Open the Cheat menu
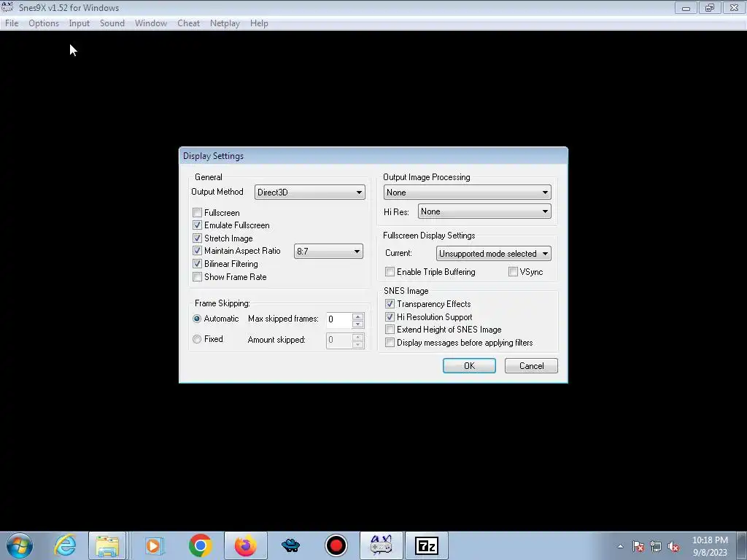Image resolution: width=747 pixels, height=560 pixels. coord(189,23)
